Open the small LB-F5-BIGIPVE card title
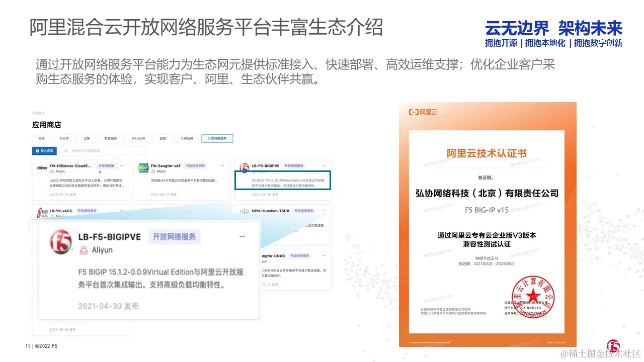Image resolution: width=644 pixels, height=362 pixels. tap(266, 166)
